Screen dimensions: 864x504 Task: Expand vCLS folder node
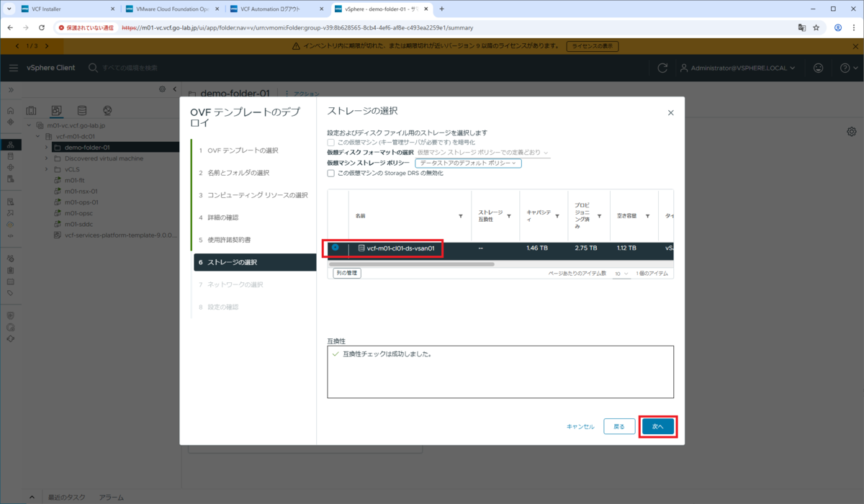coord(47,169)
